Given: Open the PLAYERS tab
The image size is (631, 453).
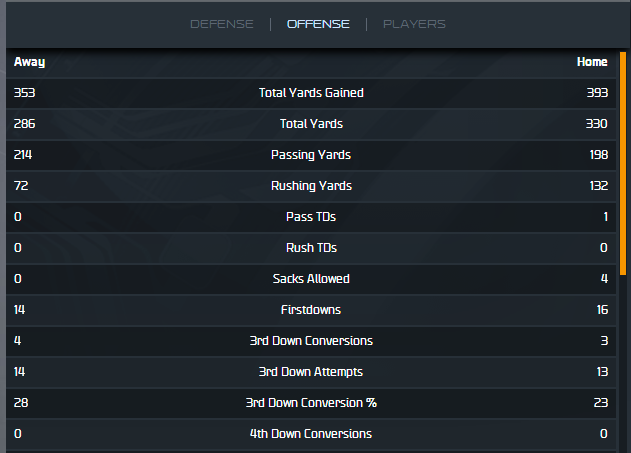Looking at the screenshot, I should click(414, 24).
